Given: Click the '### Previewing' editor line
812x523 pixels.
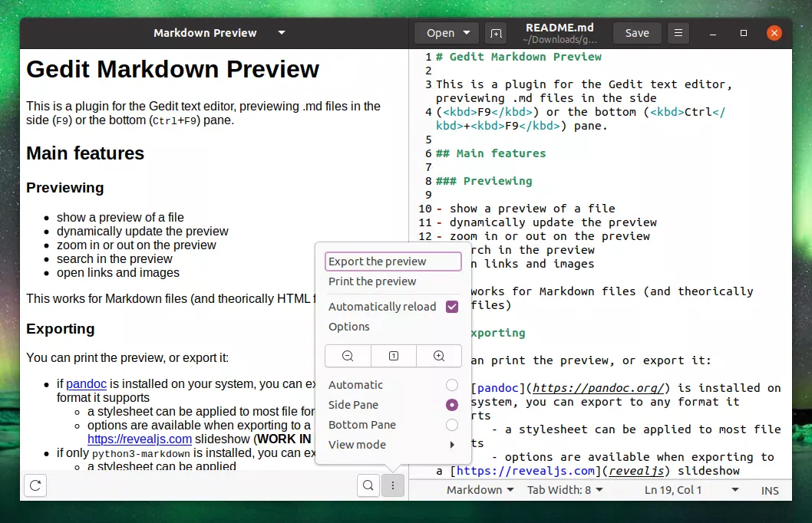Looking at the screenshot, I should click(x=484, y=181).
